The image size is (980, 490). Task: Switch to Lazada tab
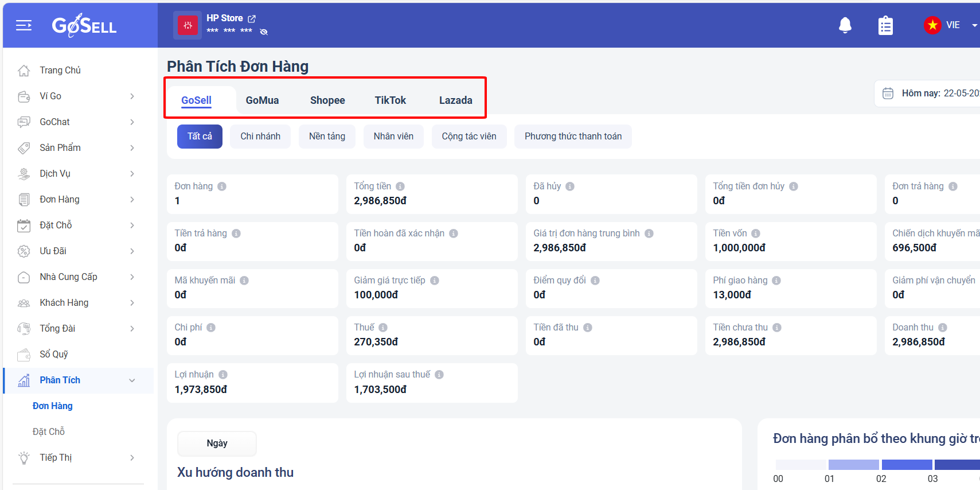pos(456,100)
